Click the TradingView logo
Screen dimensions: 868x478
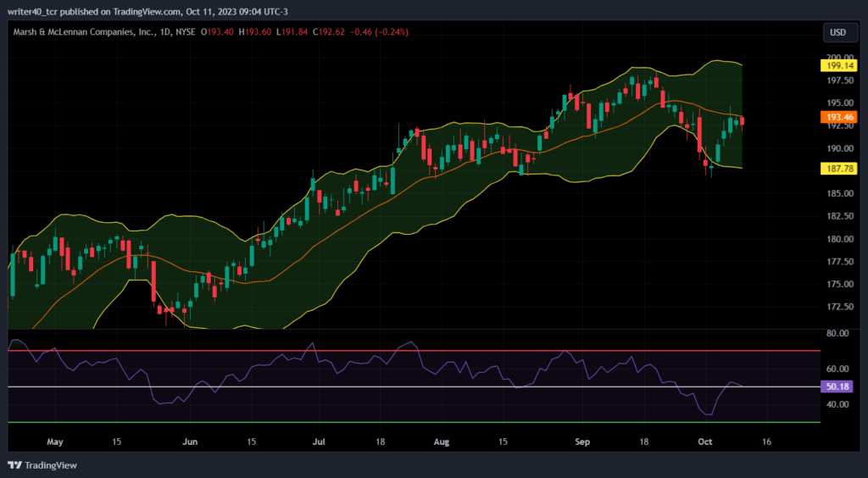tap(42, 465)
